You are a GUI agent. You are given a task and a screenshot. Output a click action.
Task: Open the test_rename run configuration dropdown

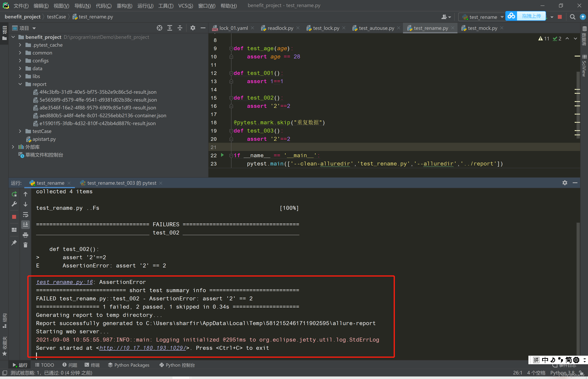pyautogui.click(x=483, y=17)
